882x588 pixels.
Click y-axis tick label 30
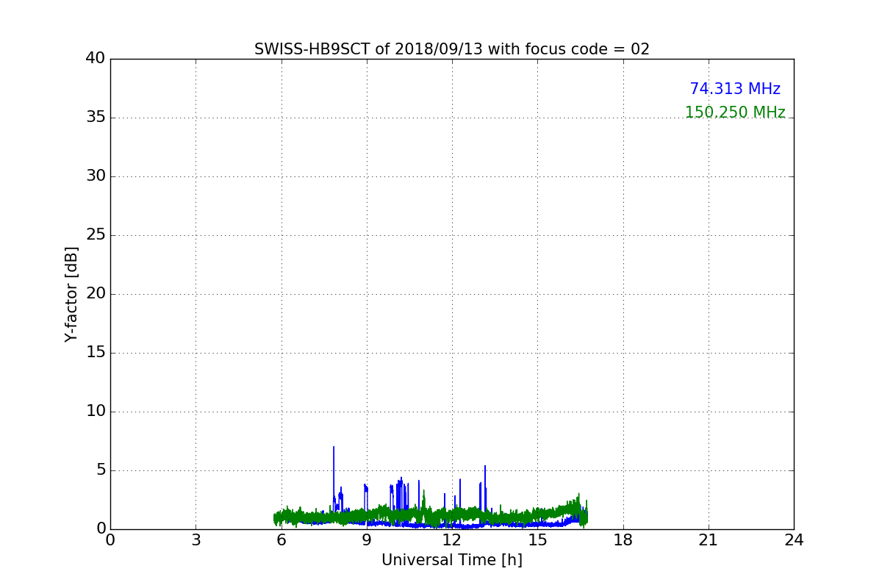[x=96, y=176]
